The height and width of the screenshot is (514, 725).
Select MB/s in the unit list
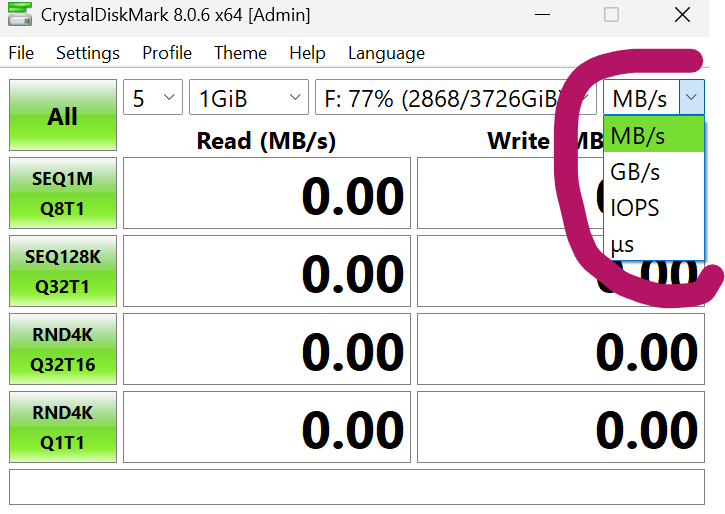pos(654,135)
